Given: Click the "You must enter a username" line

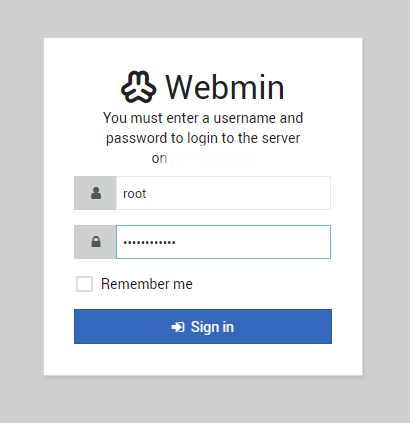Looking at the screenshot, I should (x=203, y=118).
